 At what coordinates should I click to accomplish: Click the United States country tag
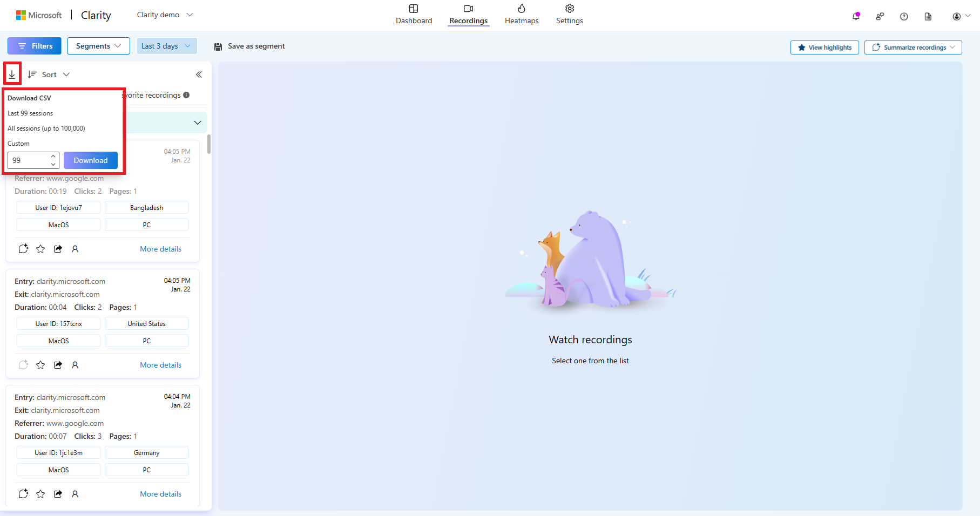[147, 324]
